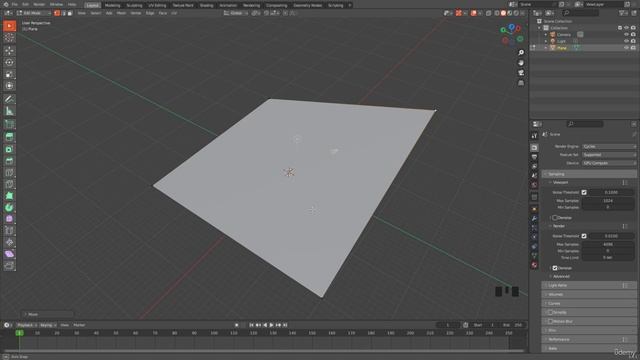
Task: Select the Loop Cut tool
Action: click(9, 173)
